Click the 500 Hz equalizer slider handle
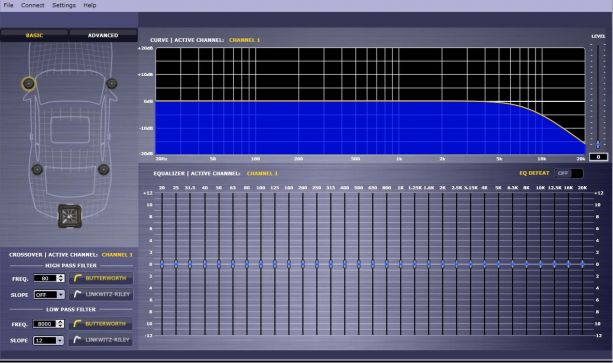This screenshot has height=363, width=613. (359, 265)
